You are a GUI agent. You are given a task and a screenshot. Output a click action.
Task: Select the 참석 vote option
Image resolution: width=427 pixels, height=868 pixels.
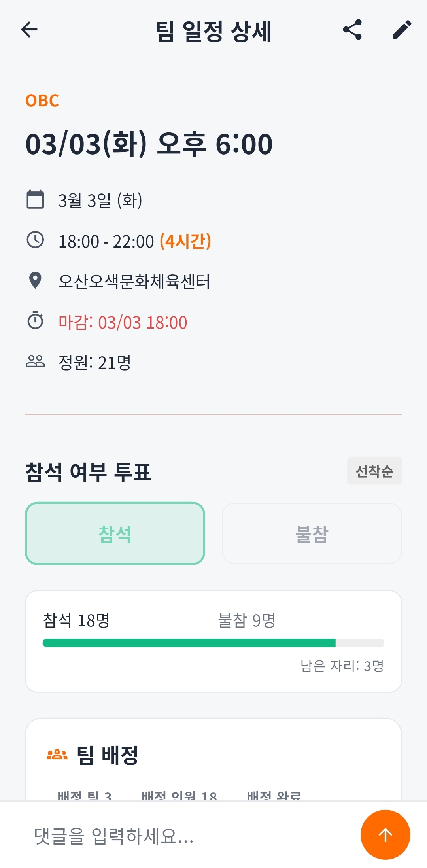coord(115,533)
